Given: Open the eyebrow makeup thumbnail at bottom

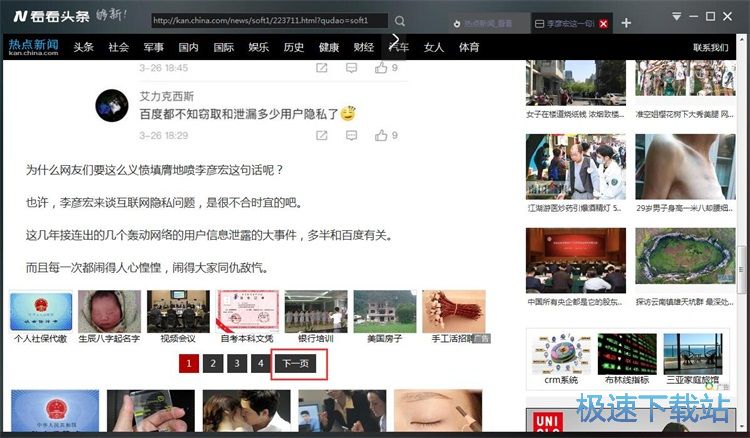Looking at the screenshot, I should 438,411.
